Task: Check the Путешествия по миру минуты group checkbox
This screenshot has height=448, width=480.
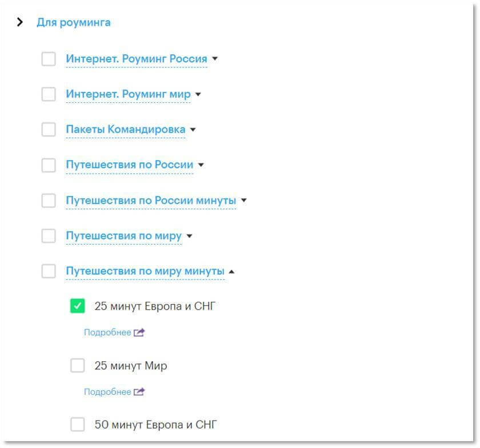Action: (x=49, y=271)
